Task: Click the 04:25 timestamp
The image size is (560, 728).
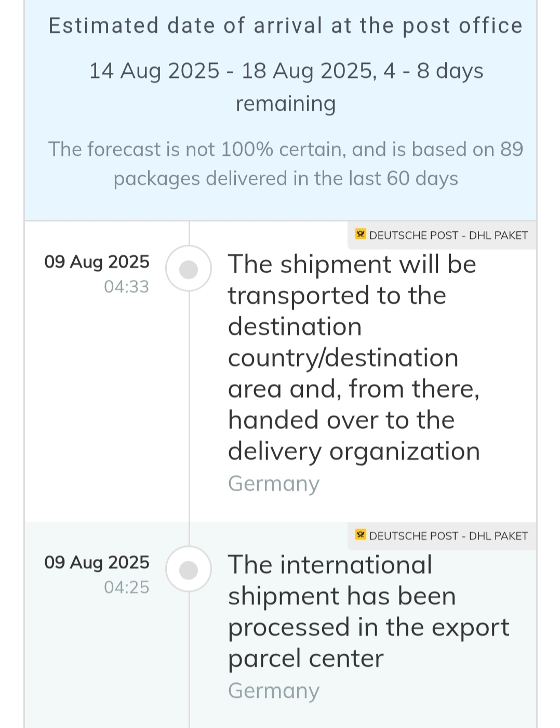Action: point(126,587)
